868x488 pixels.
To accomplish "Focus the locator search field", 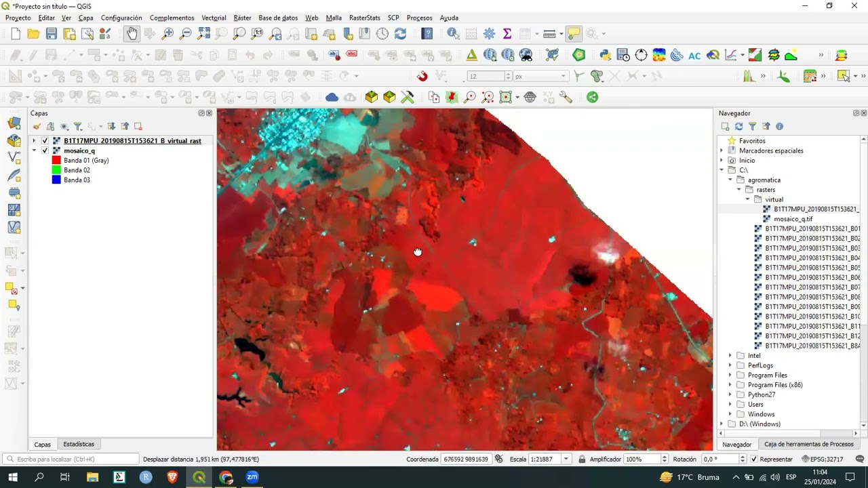I will coord(71,459).
